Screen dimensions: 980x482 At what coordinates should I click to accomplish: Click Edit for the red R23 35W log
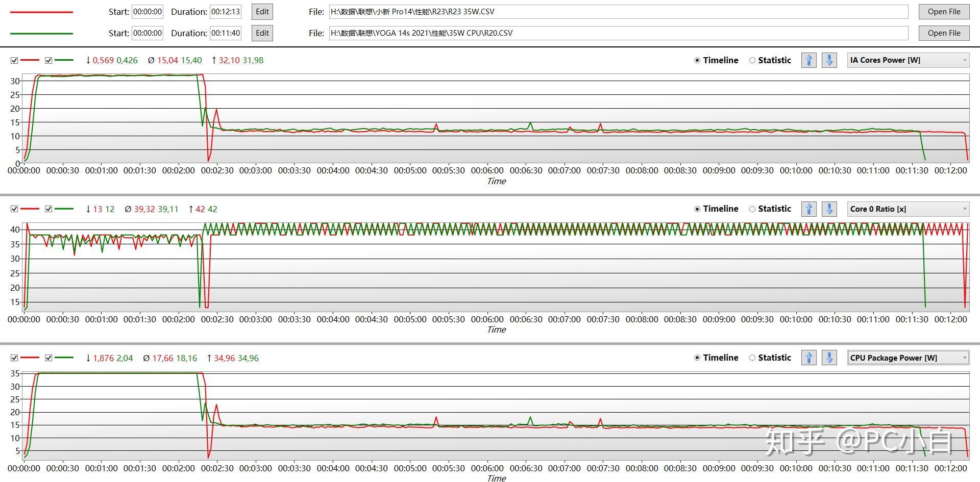click(x=262, y=12)
